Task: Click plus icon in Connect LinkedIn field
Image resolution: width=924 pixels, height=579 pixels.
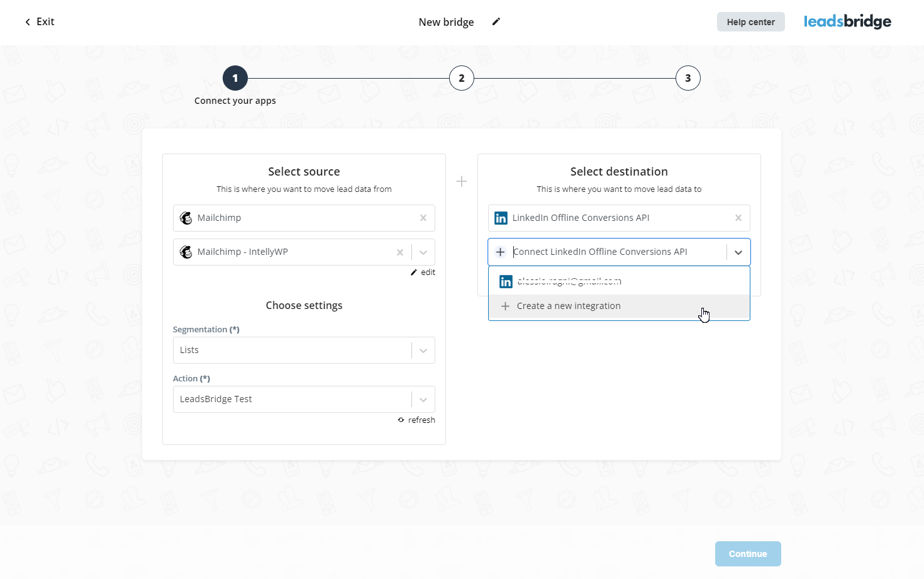Action: coord(500,252)
